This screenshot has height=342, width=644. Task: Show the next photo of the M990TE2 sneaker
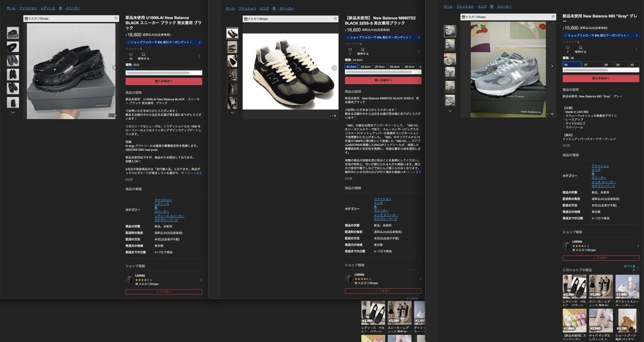pos(334,68)
